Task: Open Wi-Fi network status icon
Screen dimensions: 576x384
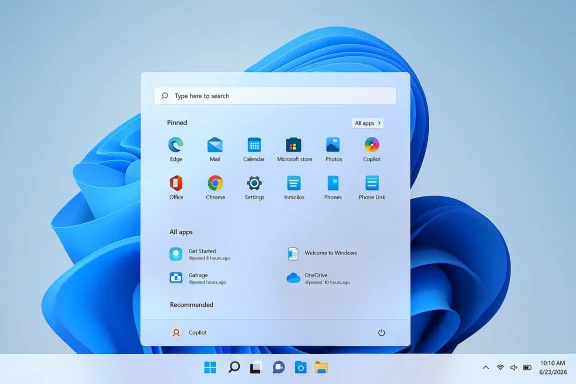Action: click(500, 367)
